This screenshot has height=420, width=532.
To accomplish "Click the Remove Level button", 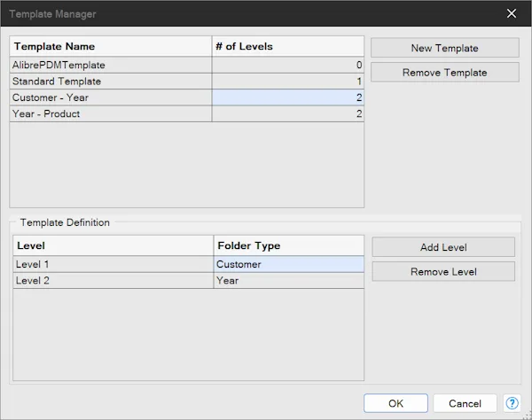I will click(x=443, y=271).
